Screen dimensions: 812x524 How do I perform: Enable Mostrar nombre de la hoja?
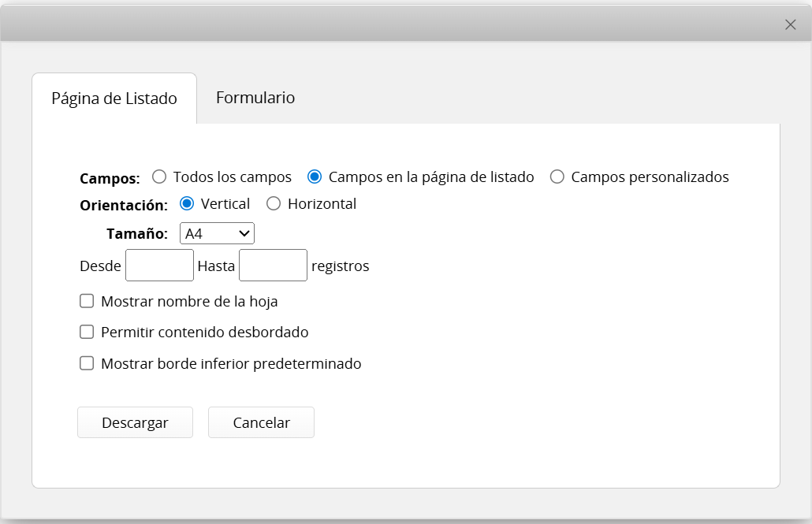coord(87,301)
